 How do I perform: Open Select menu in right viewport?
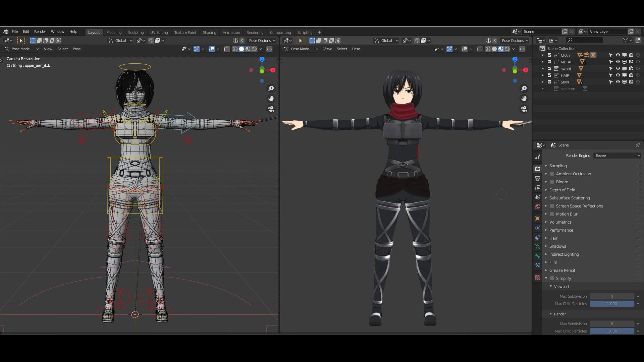pyautogui.click(x=342, y=49)
